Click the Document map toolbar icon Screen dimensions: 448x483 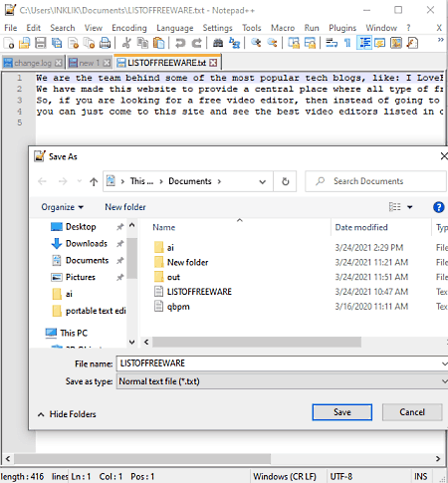[x=396, y=43]
